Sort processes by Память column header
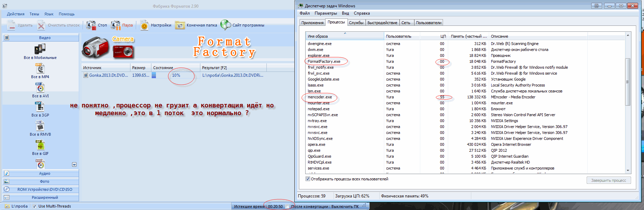The height and width of the screenshot is (210, 644). tap(468, 36)
